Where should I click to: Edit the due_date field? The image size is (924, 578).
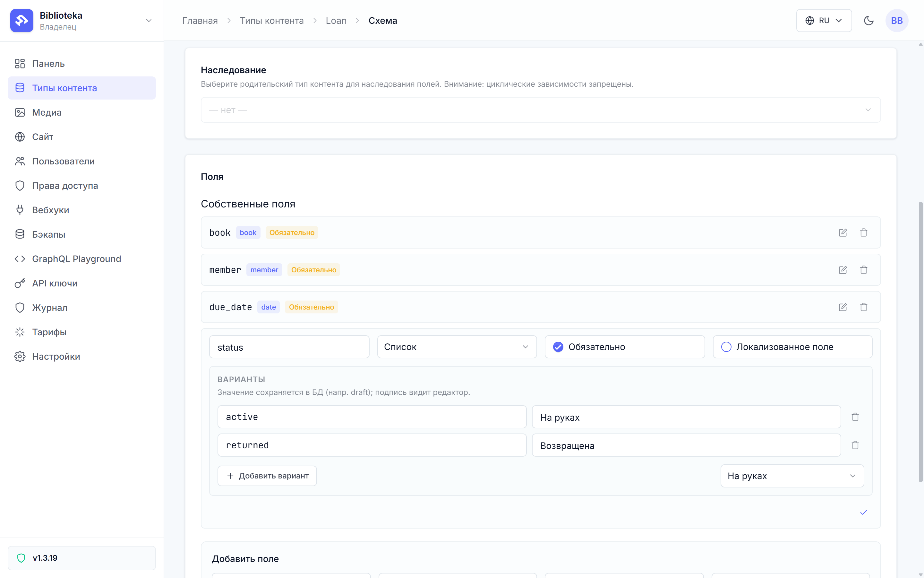[843, 307]
